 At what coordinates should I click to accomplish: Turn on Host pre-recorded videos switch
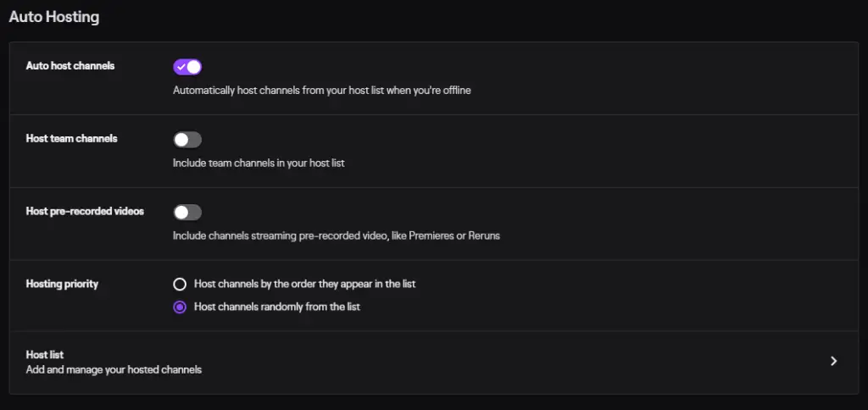point(187,213)
